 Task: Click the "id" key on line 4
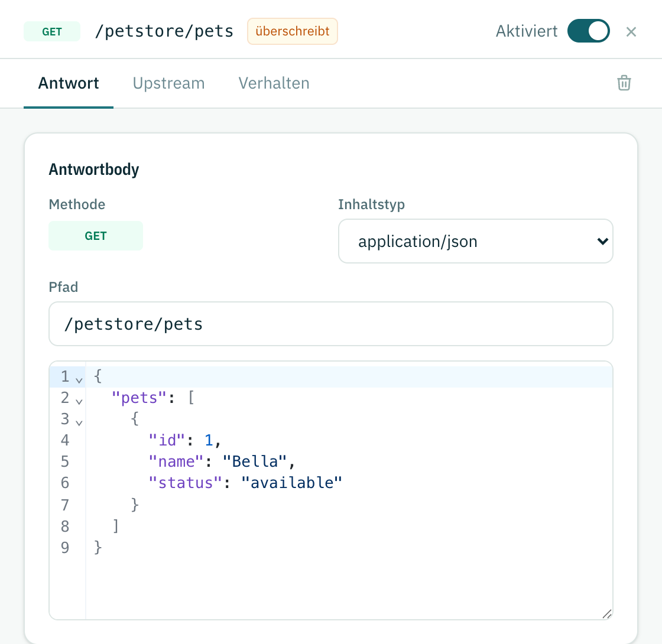166,440
